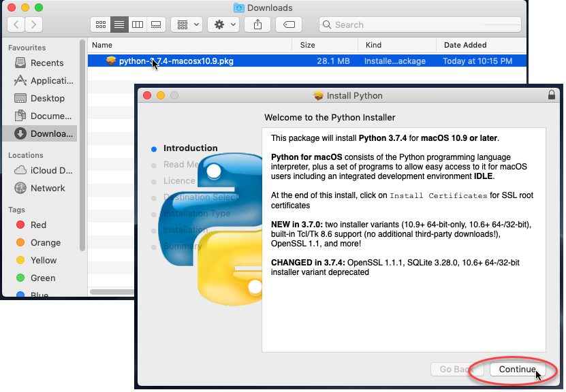This screenshot has width=566, height=392.
Task: Click the Install Python title bar package icon
Action: (x=318, y=95)
